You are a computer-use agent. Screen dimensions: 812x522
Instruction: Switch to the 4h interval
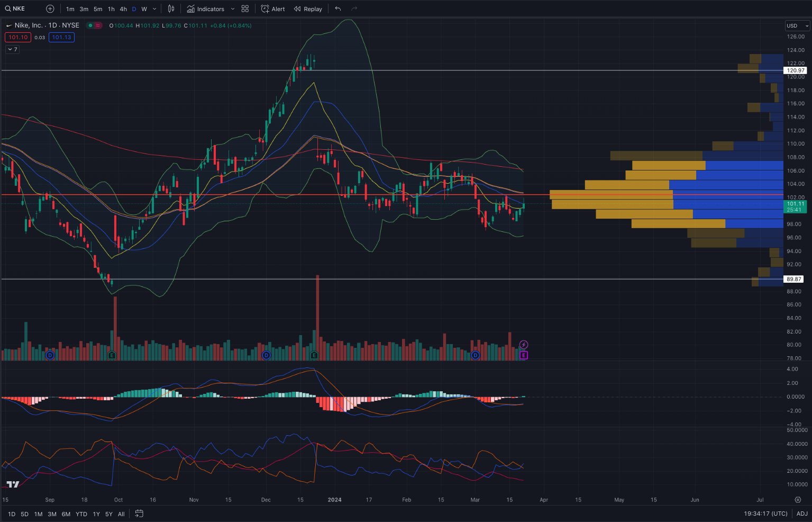point(123,9)
